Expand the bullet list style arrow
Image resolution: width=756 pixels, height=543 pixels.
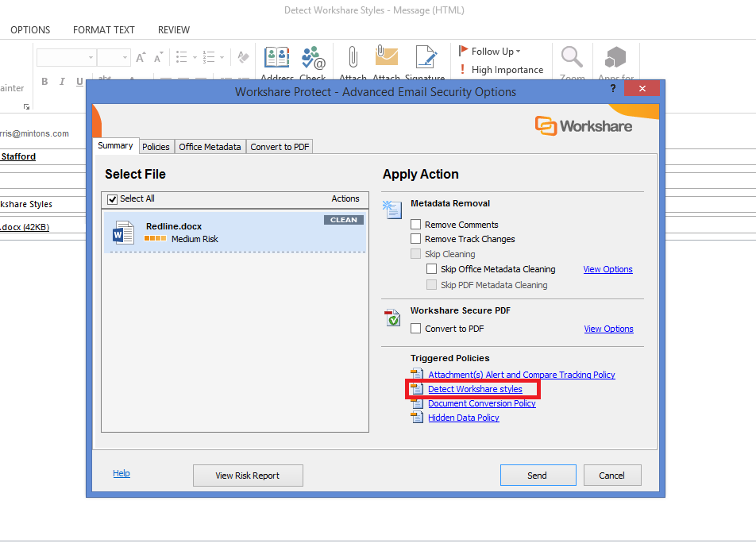pyautogui.click(x=195, y=58)
